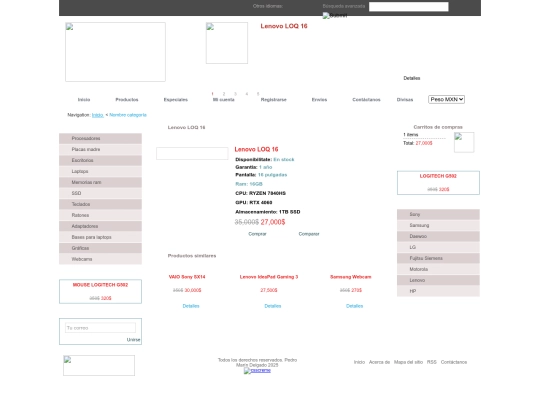Click the Comprar button
Image resolution: width=540 pixels, height=405 pixels.
click(257, 234)
